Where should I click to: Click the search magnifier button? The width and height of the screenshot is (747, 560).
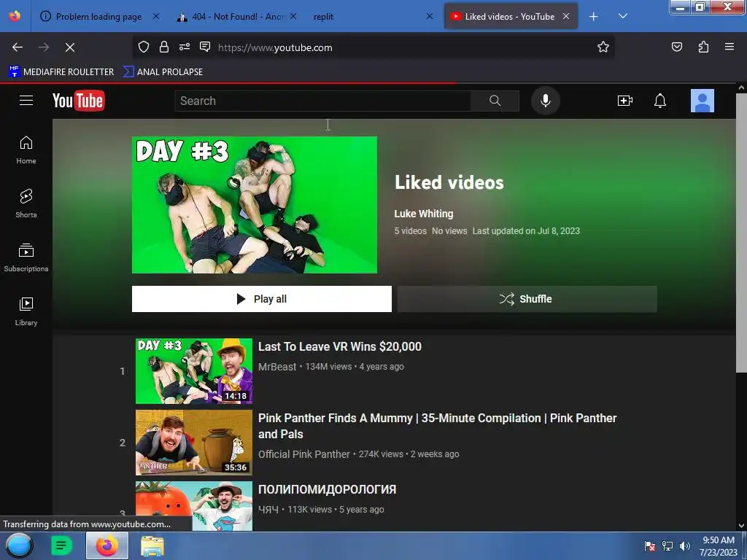495,101
